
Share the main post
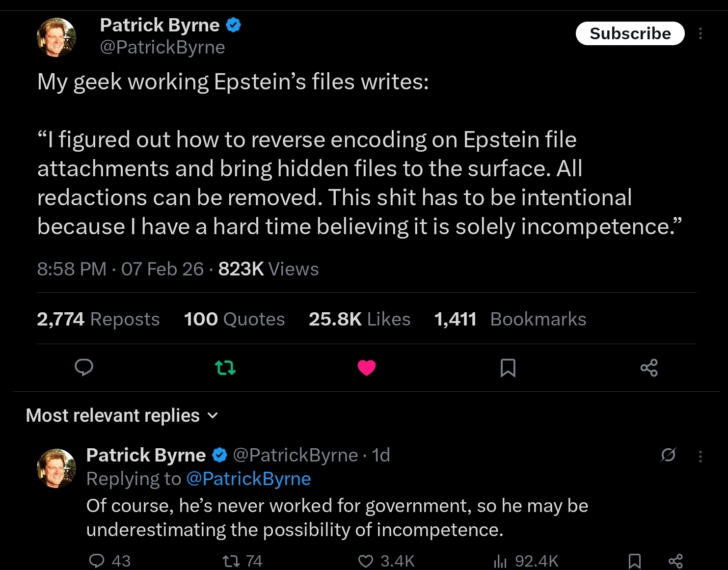pyautogui.click(x=649, y=367)
